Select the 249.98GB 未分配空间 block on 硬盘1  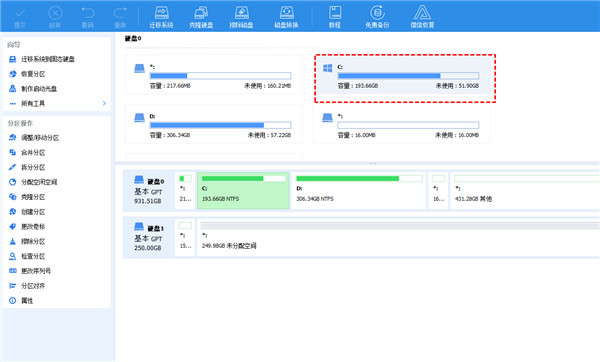398,237
